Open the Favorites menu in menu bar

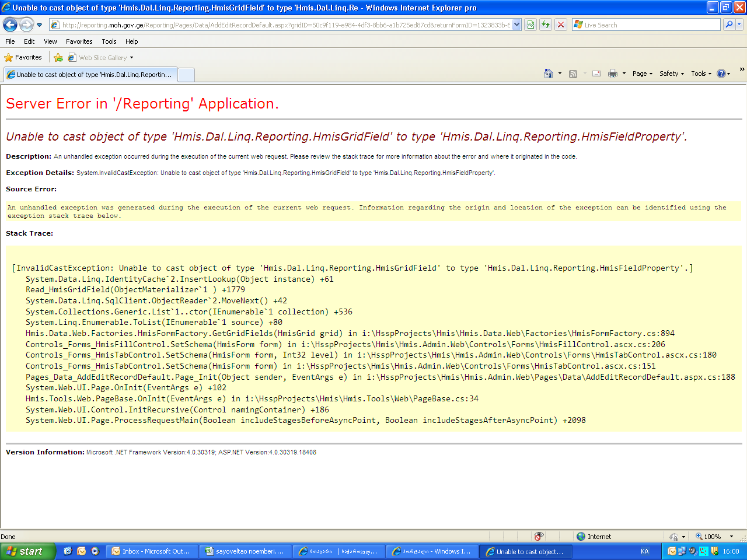click(x=79, y=41)
